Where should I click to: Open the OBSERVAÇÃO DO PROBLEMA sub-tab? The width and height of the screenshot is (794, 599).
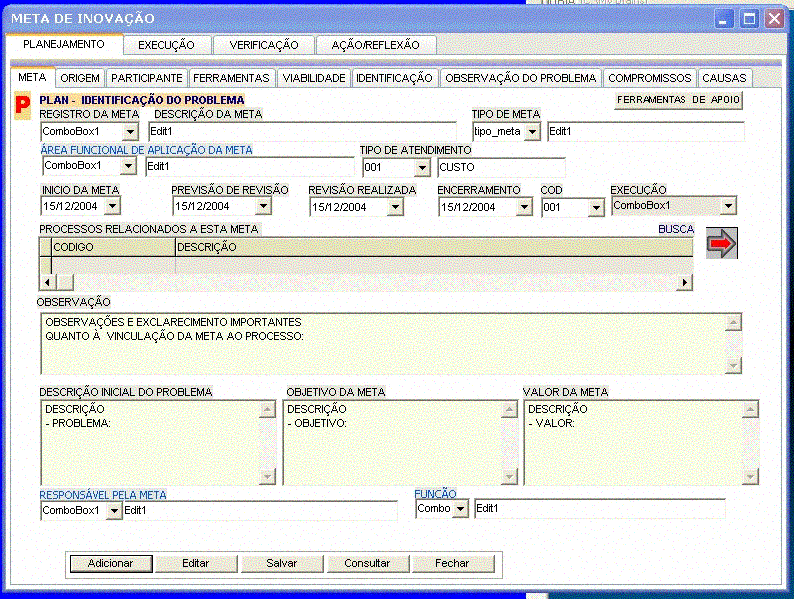tap(521, 78)
